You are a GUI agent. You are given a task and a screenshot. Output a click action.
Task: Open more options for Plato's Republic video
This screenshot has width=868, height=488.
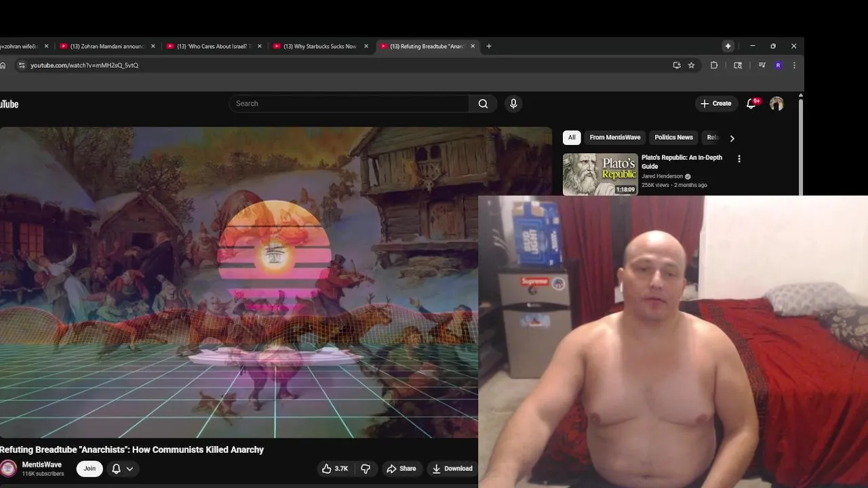click(739, 159)
